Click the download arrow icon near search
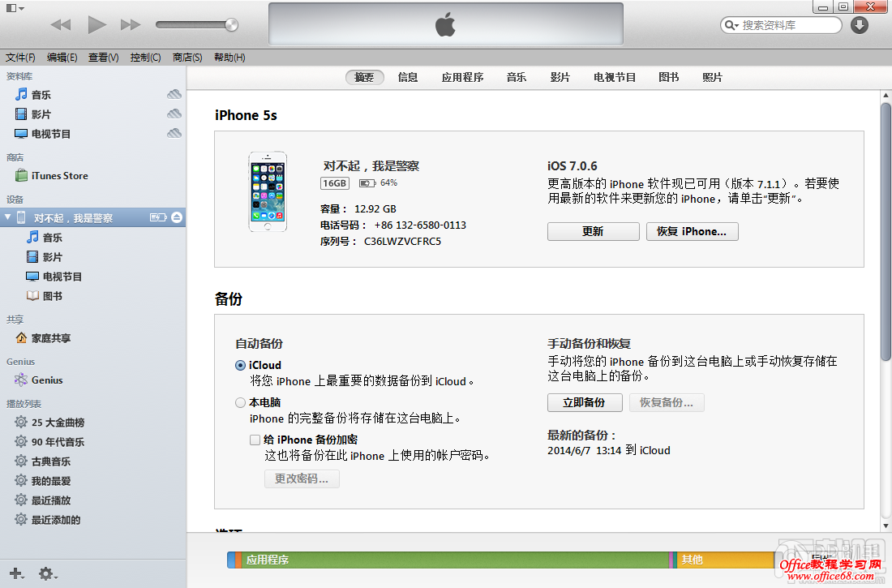Viewport: 892px width, 588px height. point(860,25)
